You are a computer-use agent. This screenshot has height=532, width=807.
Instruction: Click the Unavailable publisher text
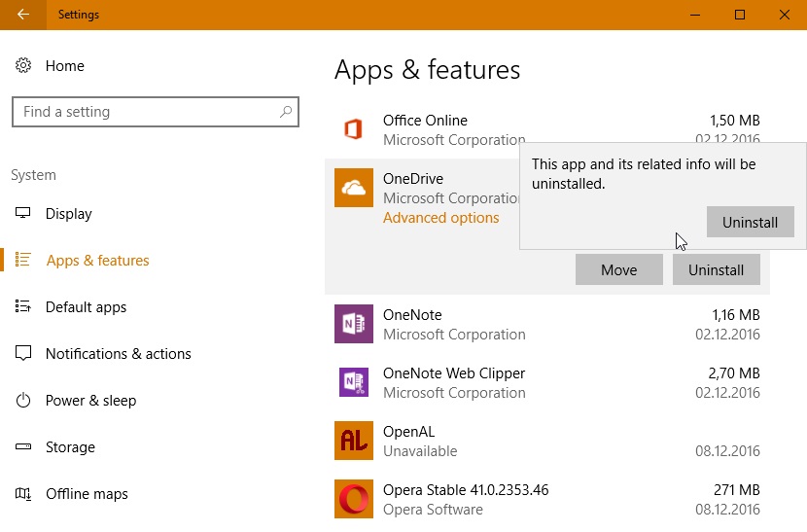click(420, 451)
